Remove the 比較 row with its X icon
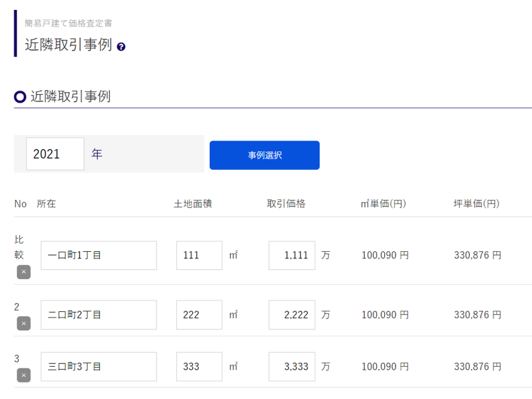The width and height of the screenshot is (532, 399). pos(24,272)
